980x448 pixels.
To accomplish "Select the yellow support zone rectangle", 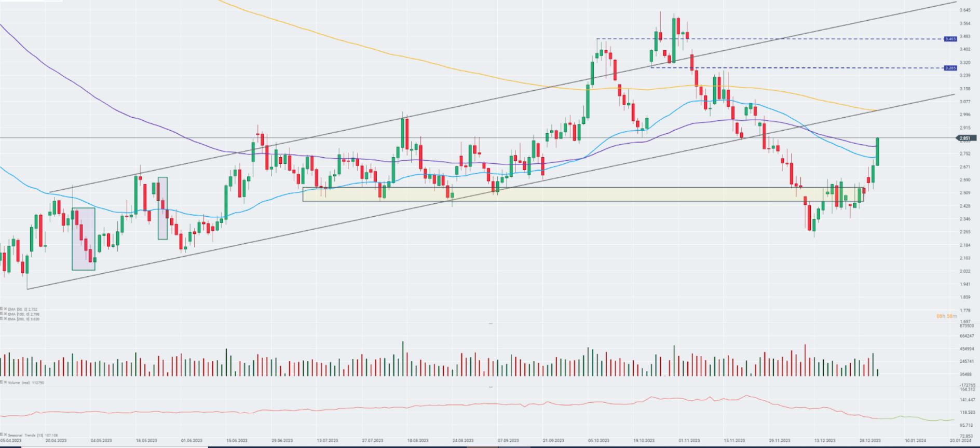I will click(584, 194).
